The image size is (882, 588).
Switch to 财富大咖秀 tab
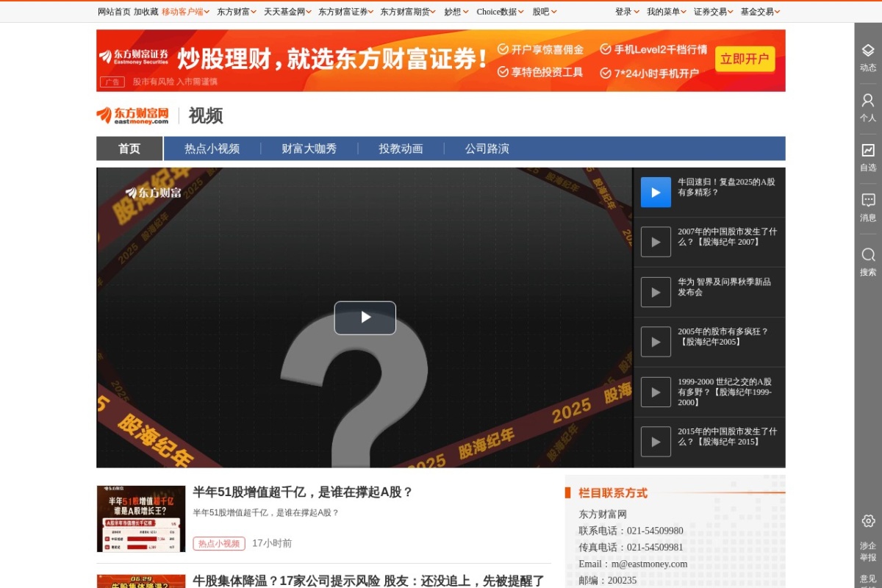pos(309,148)
